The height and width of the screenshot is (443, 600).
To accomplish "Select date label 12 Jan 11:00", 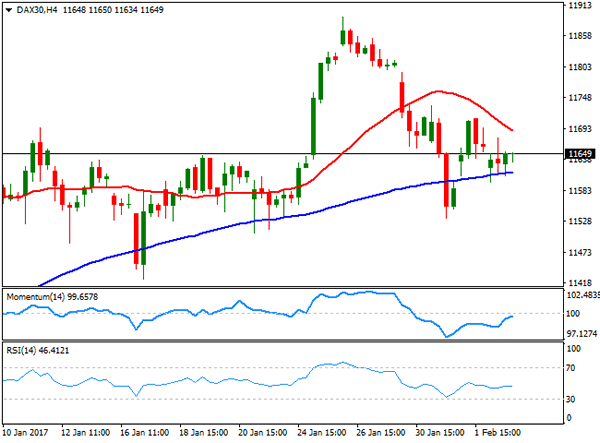I will [x=85, y=433].
